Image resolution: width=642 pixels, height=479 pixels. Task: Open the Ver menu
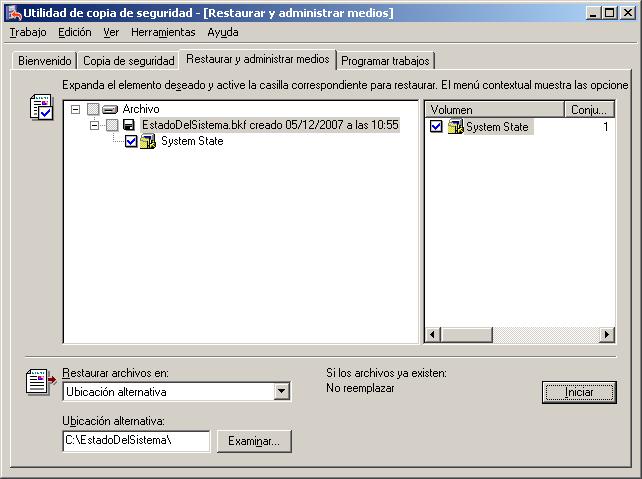point(111,32)
